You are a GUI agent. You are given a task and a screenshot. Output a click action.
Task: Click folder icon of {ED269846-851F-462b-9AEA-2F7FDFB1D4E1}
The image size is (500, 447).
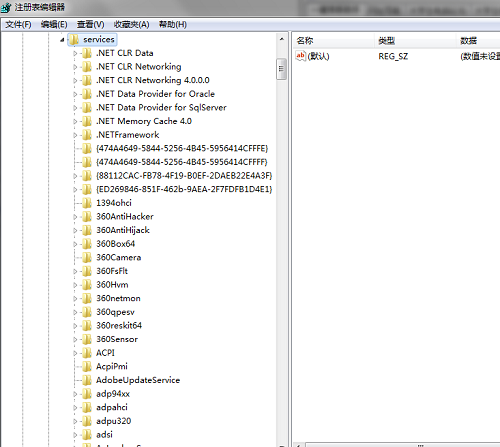click(87, 189)
